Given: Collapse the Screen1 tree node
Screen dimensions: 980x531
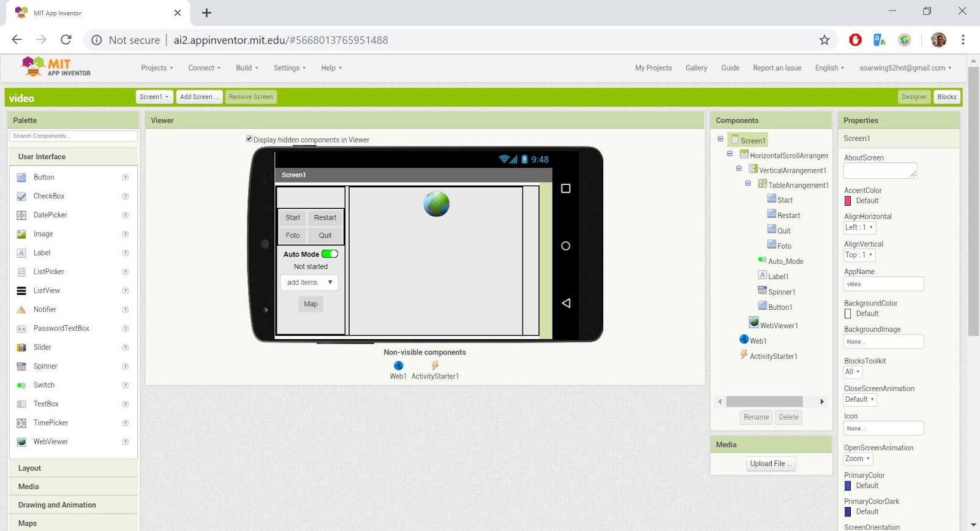Looking at the screenshot, I should tap(720, 139).
